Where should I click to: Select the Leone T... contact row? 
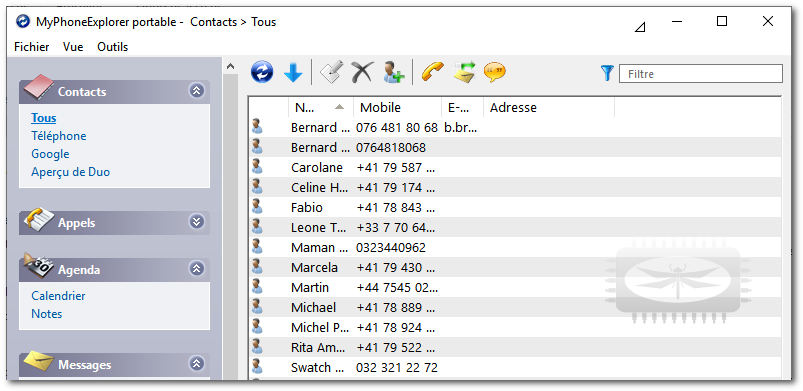[515, 228]
